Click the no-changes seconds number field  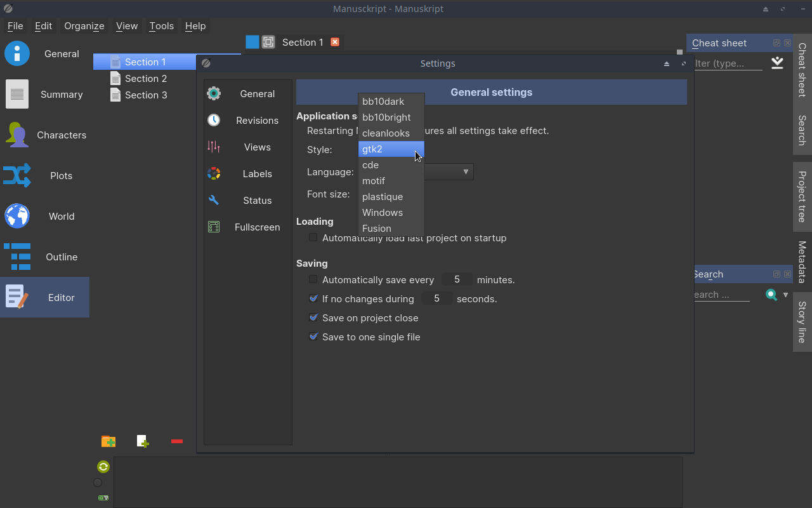click(x=436, y=298)
